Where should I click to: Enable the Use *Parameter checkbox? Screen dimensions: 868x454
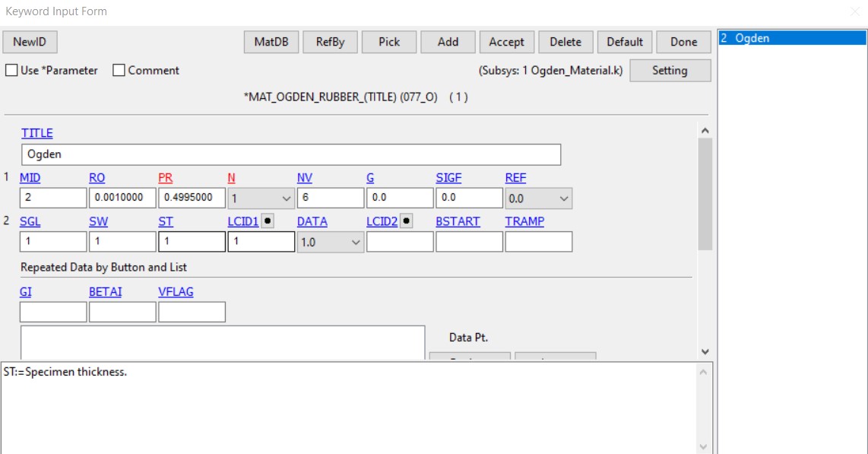[11, 70]
